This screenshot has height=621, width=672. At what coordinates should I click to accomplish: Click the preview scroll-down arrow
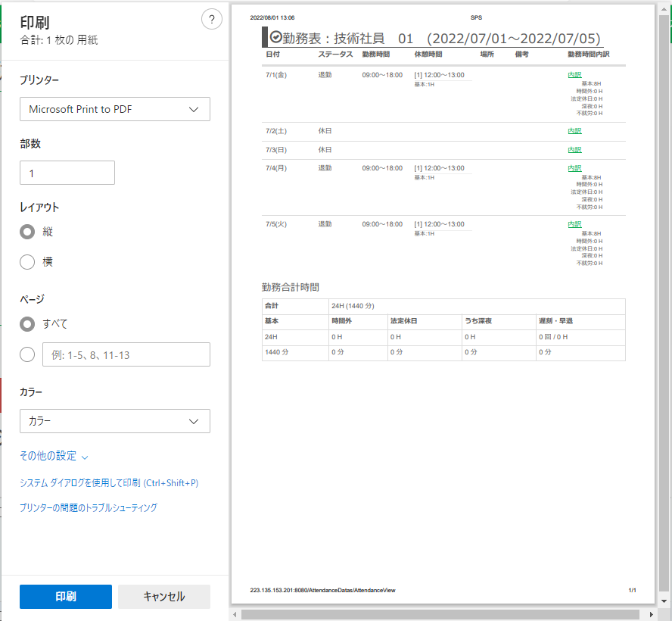[664, 601]
